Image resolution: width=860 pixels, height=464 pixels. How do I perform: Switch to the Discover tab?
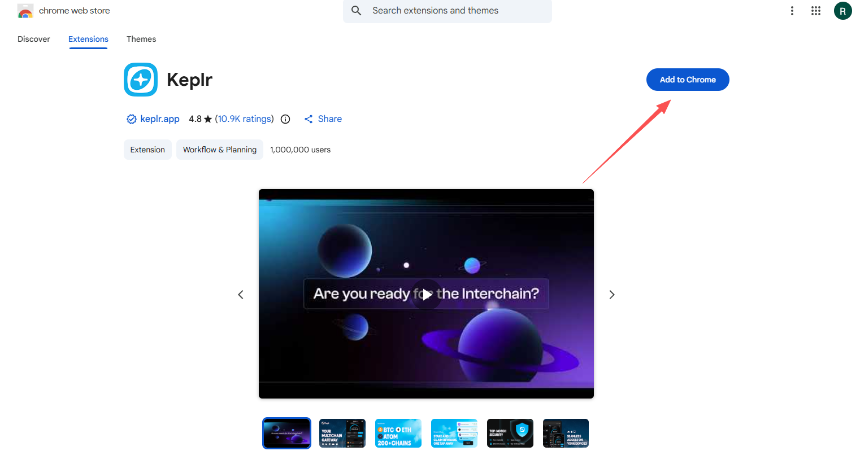pyautogui.click(x=33, y=39)
